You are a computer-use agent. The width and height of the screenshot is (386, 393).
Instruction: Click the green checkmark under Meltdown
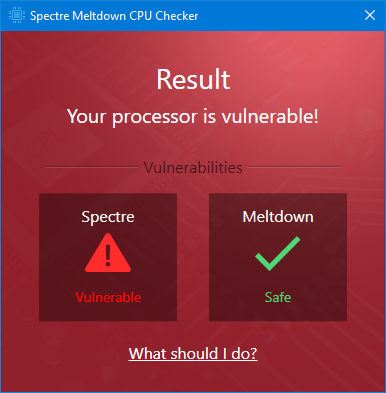pyautogui.click(x=277, y=253)
